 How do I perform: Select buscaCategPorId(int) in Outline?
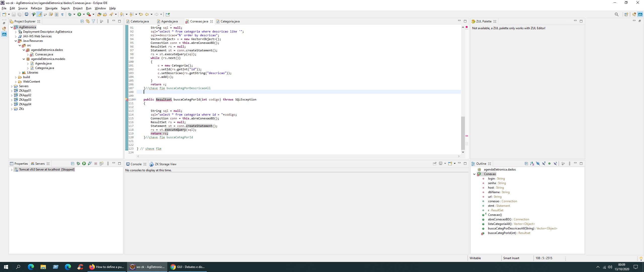[x=502, y=233]
